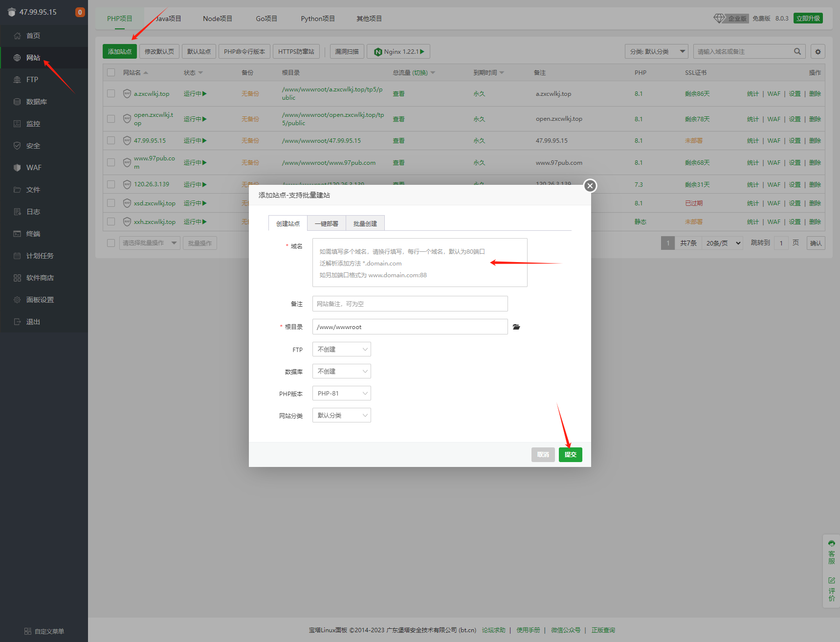Click the green 提交 submit button

coord(571,455)
